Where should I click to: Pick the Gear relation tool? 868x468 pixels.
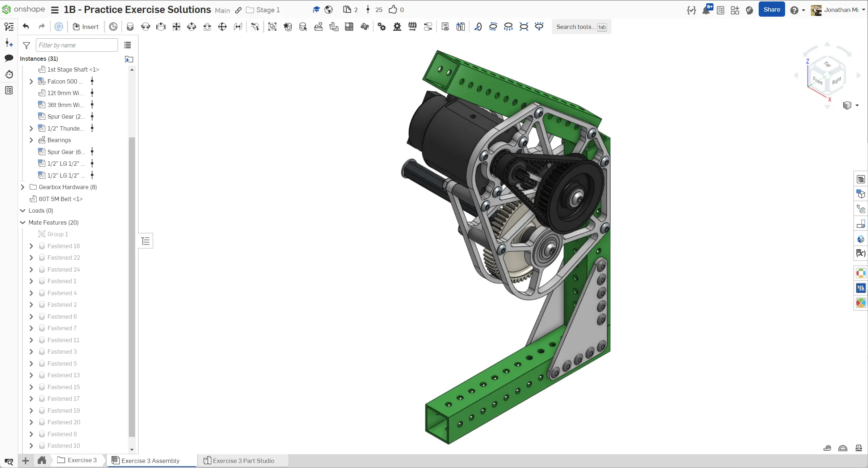click(382, 27)
